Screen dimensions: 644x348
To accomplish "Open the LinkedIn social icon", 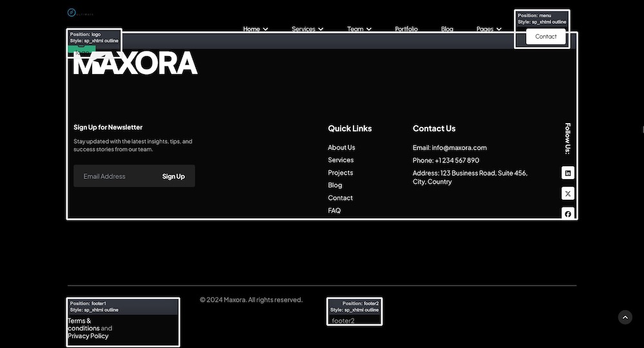I will (x=567, y=173).
